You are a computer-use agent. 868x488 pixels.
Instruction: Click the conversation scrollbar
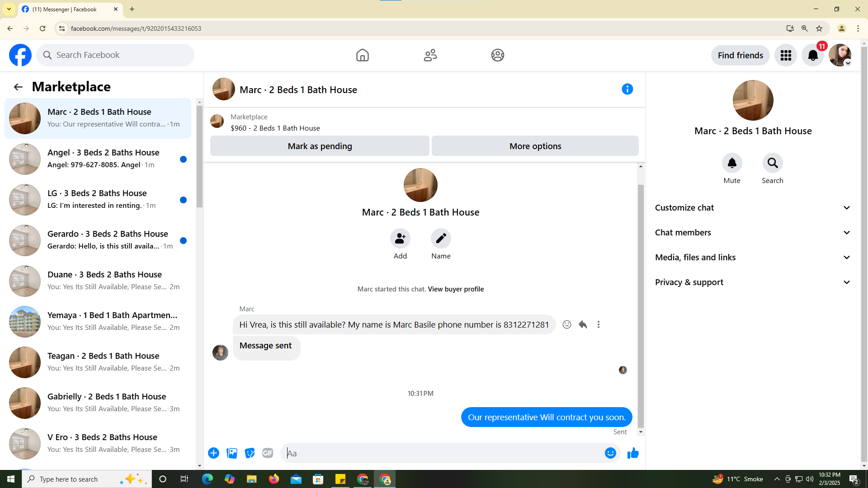(x=640, y=306)
